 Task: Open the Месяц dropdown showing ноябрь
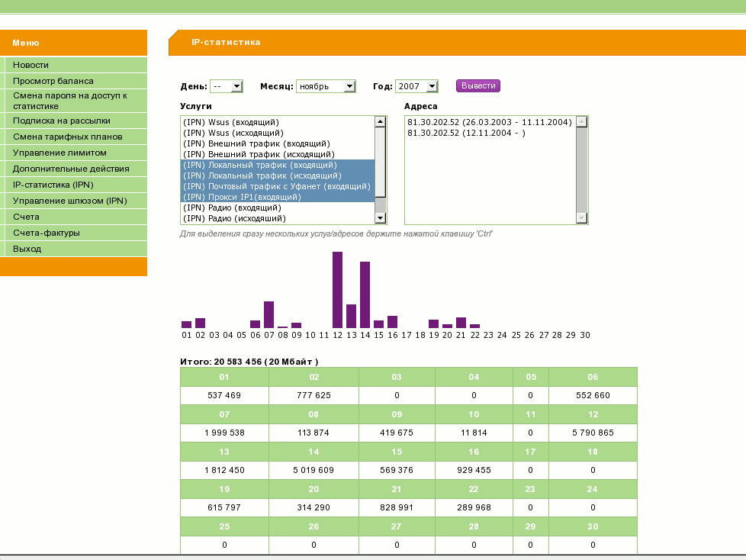(326, 86)
